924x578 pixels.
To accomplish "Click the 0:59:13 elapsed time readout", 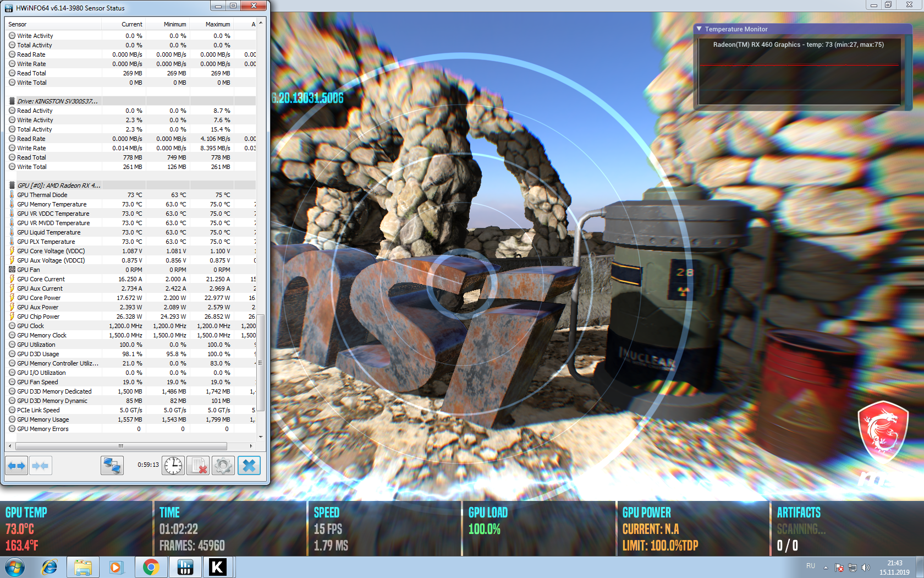I will click(x=148, y=465).
